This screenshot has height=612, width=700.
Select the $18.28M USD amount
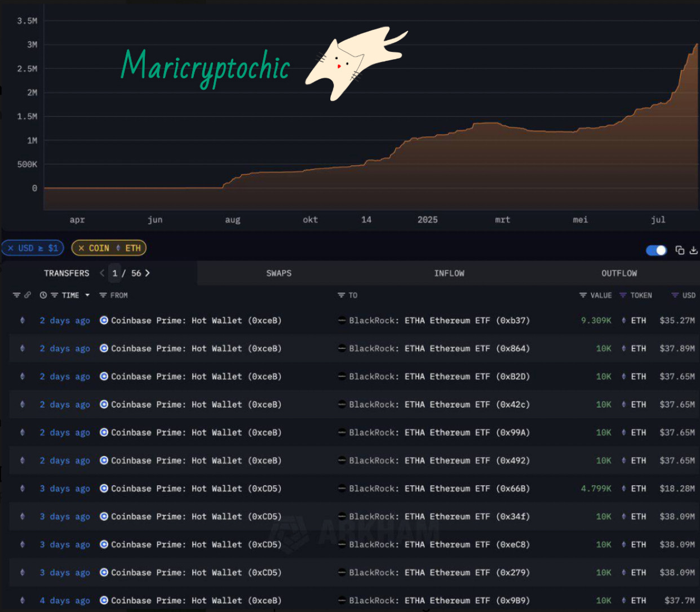[x=677, y=489]
